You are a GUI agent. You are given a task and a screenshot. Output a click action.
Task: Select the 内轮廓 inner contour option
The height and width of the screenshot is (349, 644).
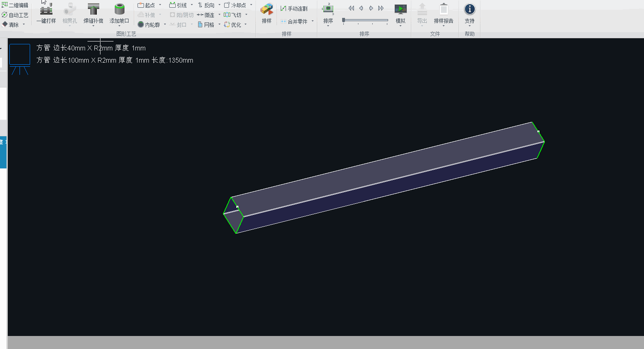click(149, 25)
